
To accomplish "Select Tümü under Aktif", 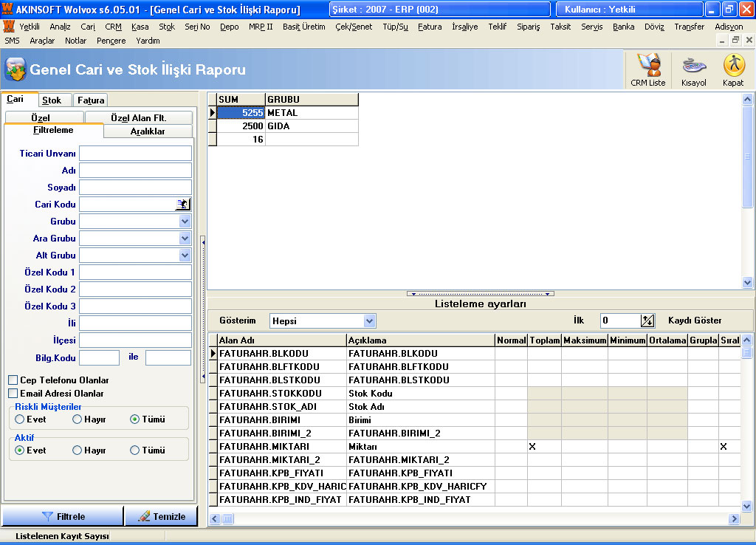I will [135, 450].
